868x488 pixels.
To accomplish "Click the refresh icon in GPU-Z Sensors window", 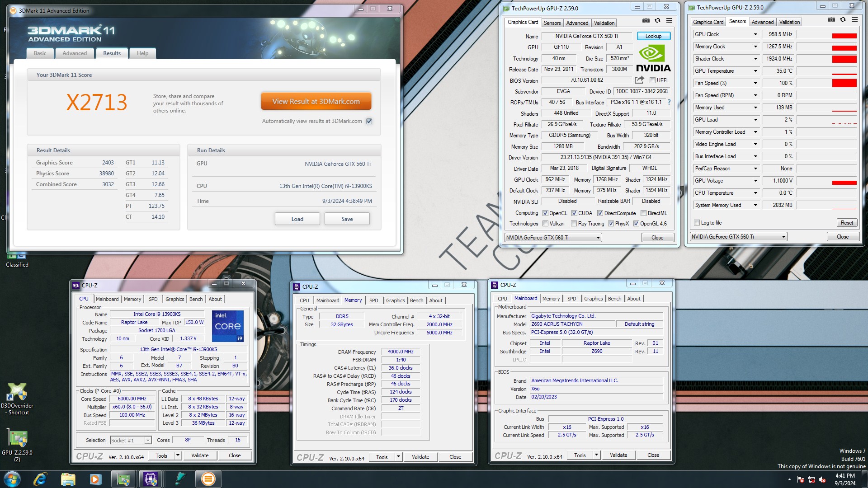I will [843, 19].
